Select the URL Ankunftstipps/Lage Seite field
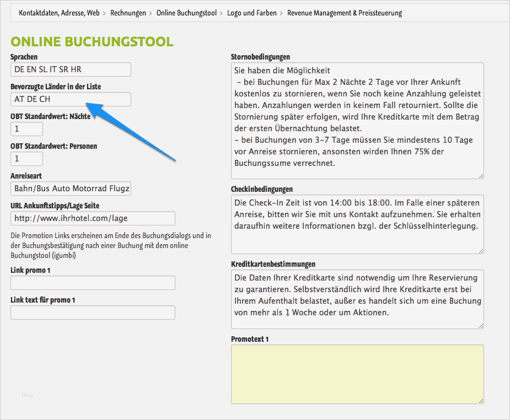510x420 pixels. 93,218
